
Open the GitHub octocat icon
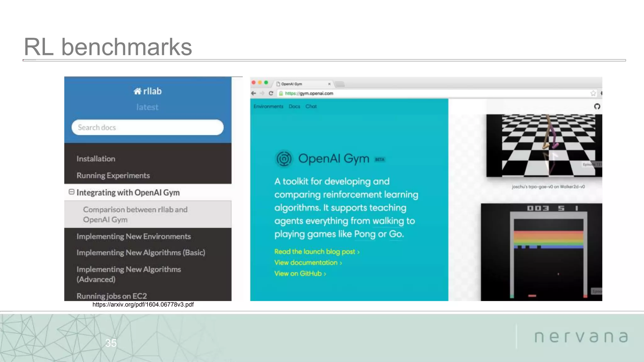[x=597, y=107]
